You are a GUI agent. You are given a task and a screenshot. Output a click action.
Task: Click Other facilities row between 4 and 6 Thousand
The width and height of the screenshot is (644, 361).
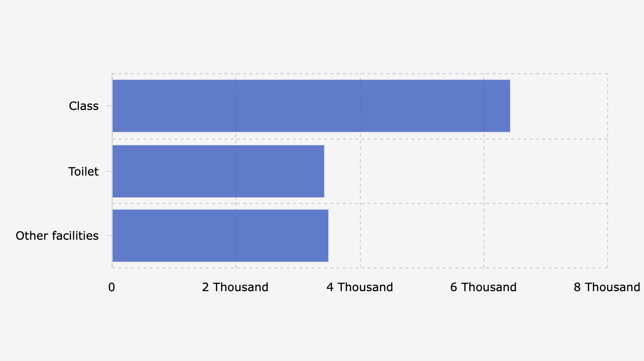[422, 235]
